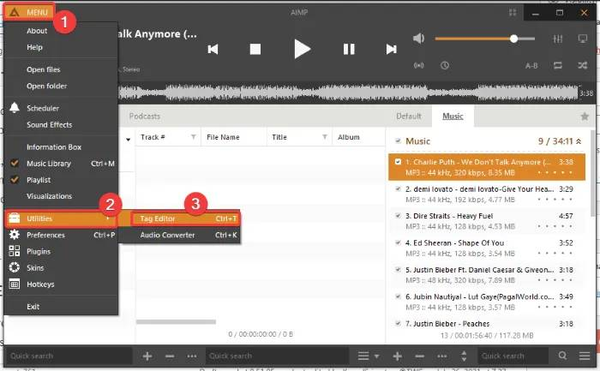Image resolution: width=600 pixels, height=371 pixels.
Task: Toggle shuffle playback mode
Action: (x=582, y=65)
